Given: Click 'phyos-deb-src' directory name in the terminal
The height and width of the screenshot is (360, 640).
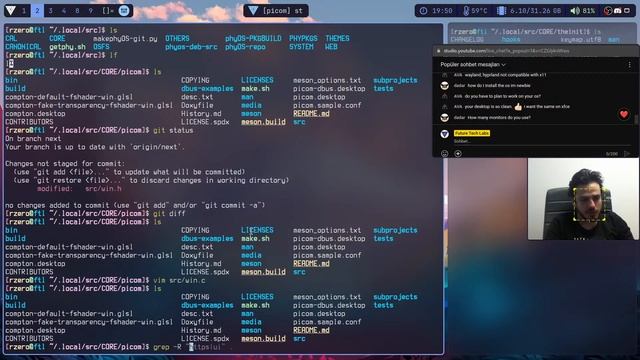Looking at the screenshot, I should tap(191, 47).
